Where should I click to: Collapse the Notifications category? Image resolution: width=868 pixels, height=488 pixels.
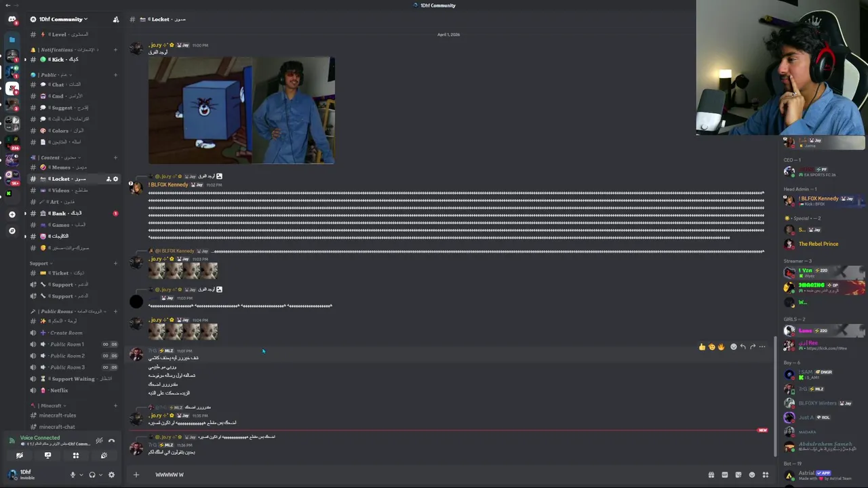(66, 49)
